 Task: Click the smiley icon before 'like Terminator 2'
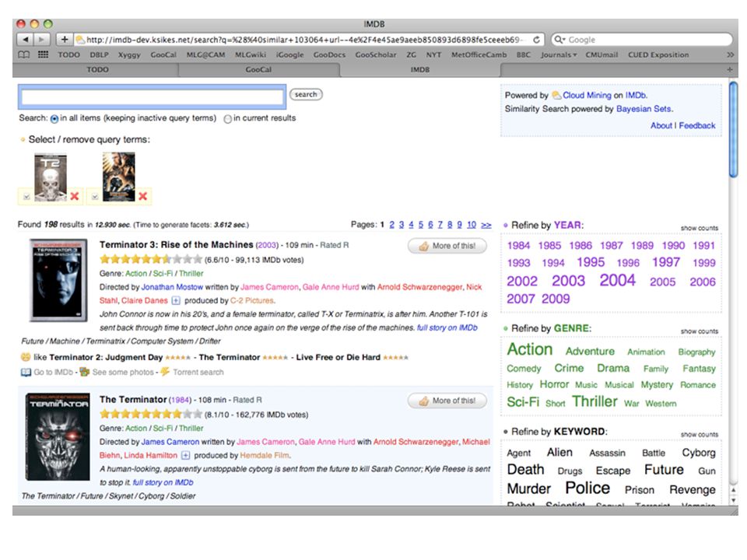coord(26,357)
